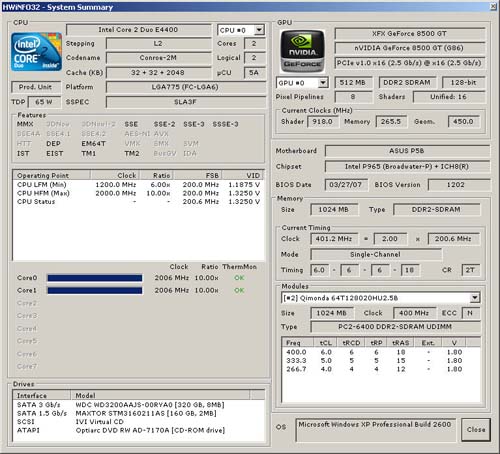Viewport: 500px width, 454px height.
Task: Click the module clock 400 MHz field
Action: (x=414, y=313)
